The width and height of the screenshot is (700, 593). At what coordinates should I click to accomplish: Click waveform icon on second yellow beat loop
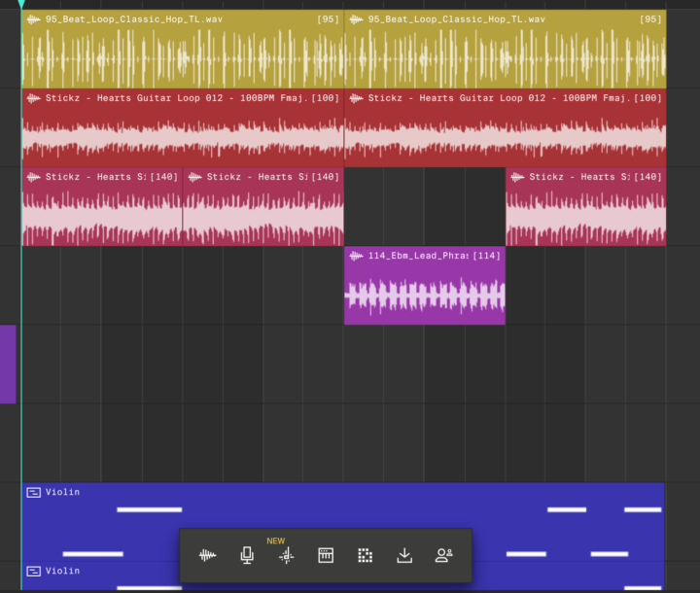coord(356,19)
